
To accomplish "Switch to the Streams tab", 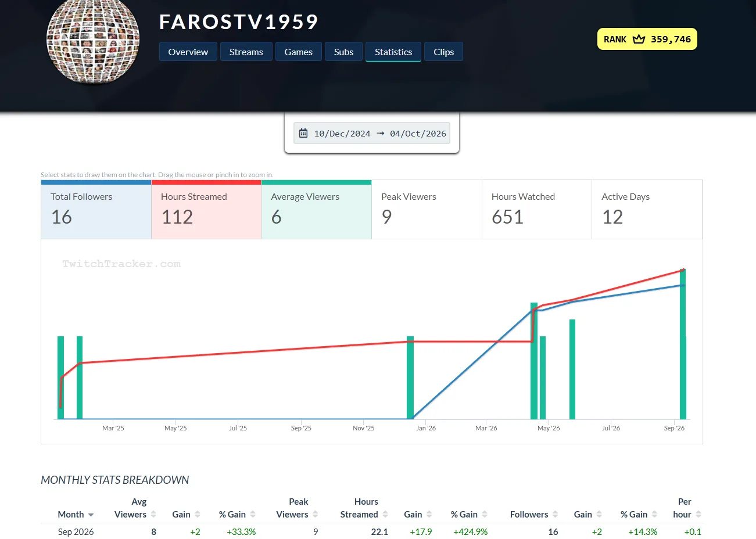I will tap(246, 52).
